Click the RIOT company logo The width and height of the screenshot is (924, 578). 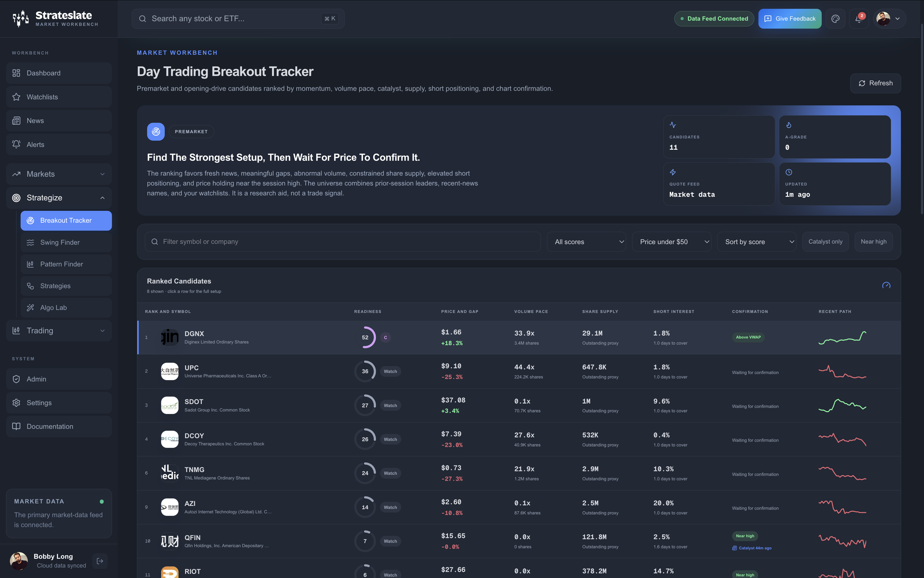click(169, 572)
